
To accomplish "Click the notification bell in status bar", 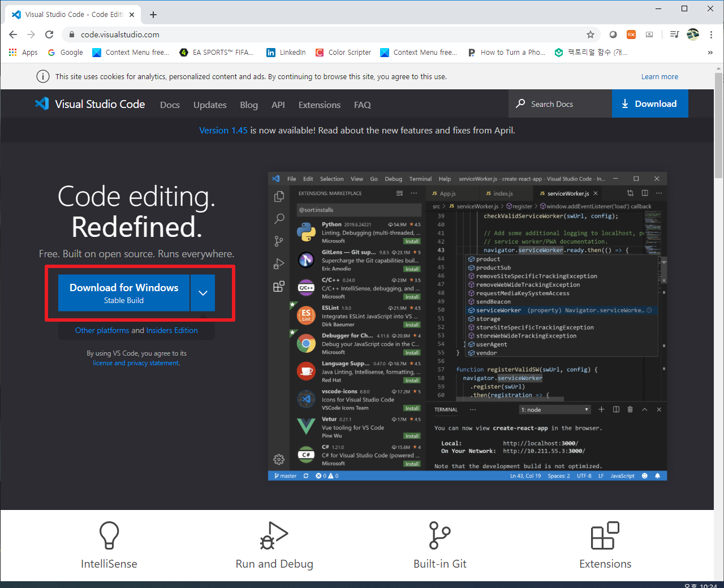I will click(x=657, y=475).
